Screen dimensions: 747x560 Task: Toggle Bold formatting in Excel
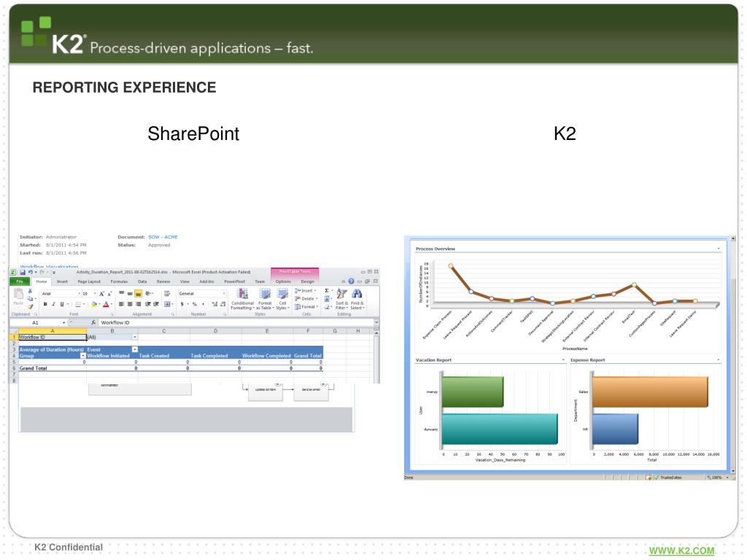(45, 304)
